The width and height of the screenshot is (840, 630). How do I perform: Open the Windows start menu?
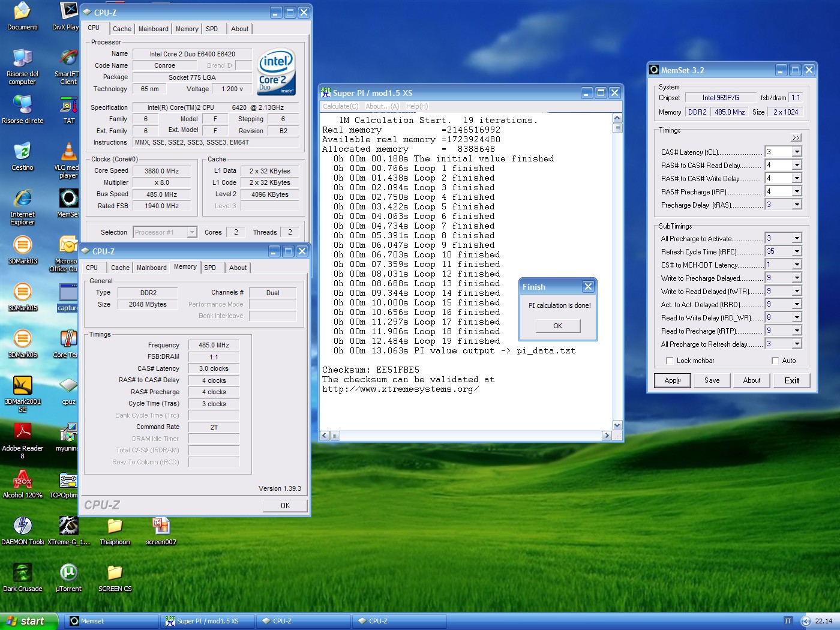point(29,621)
